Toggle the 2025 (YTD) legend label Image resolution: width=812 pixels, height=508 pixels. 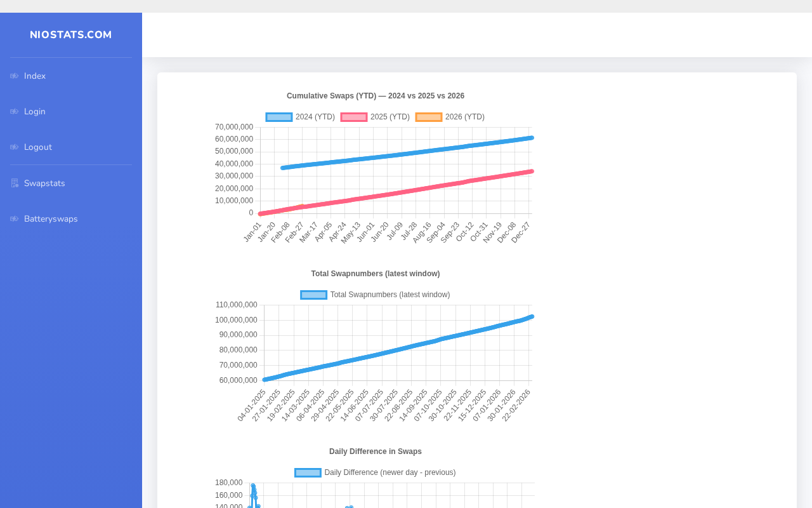coord(390,117)
